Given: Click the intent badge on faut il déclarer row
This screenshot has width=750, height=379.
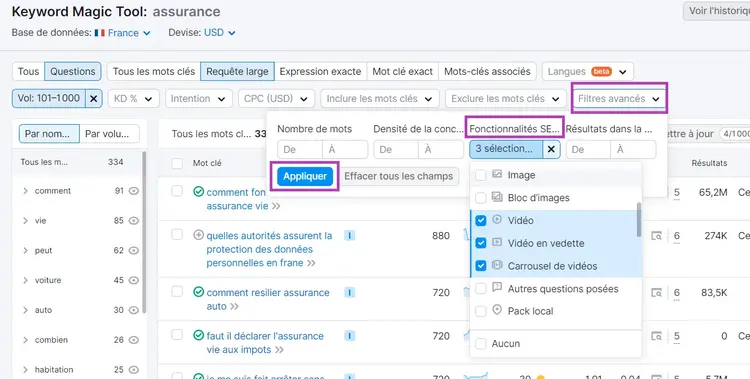Looking at the screenshot, I should point(350,336).
